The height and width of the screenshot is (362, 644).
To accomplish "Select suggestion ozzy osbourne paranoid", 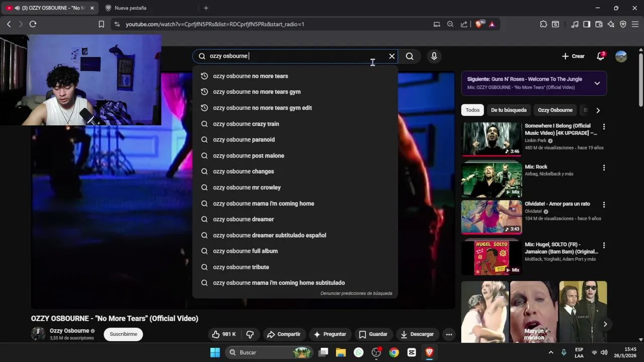I will point(295,140).
